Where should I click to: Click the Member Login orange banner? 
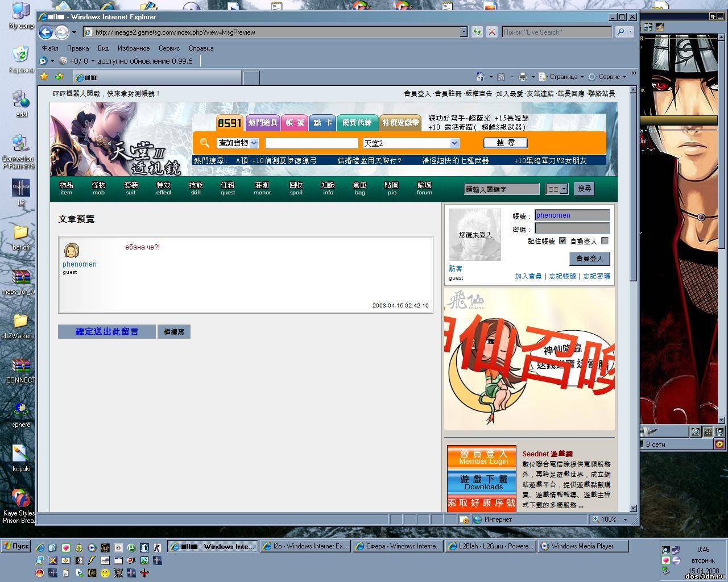482,456
